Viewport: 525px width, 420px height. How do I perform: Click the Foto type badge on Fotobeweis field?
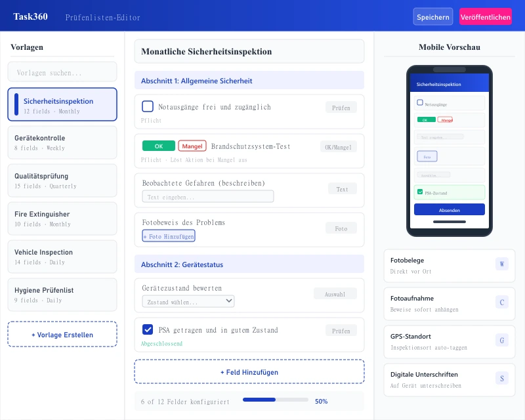[342, 227]
